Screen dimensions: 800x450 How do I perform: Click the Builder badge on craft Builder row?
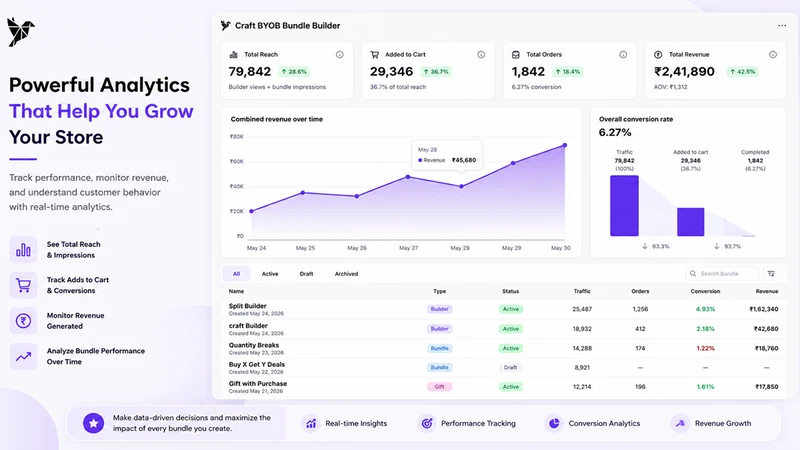tap(439, 329)
